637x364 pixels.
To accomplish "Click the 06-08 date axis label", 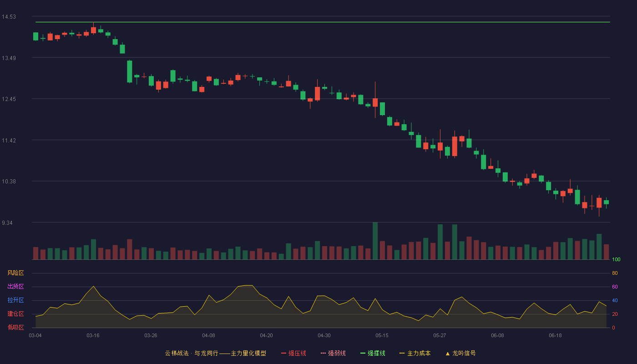I will [x=497, y=335].
